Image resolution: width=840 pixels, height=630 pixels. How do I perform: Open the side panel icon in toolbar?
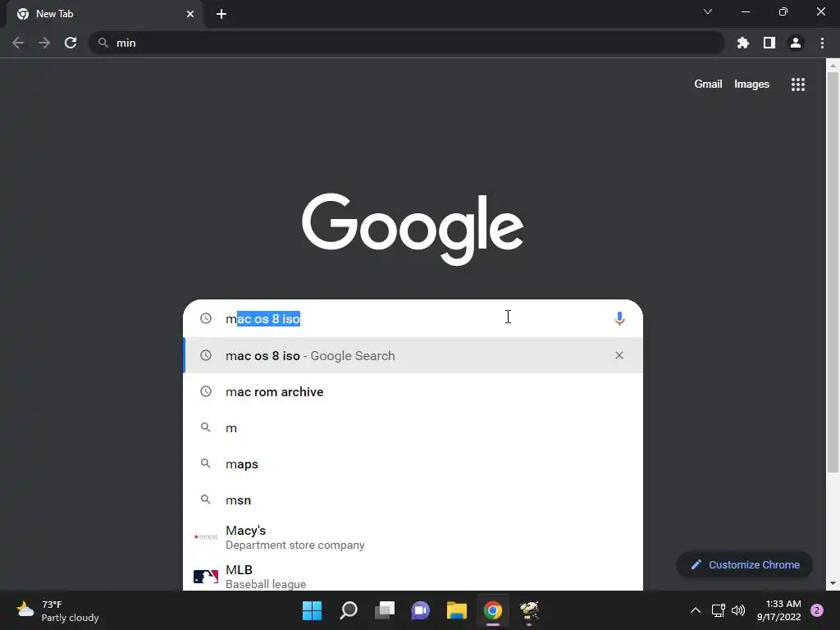pos(769,43)
